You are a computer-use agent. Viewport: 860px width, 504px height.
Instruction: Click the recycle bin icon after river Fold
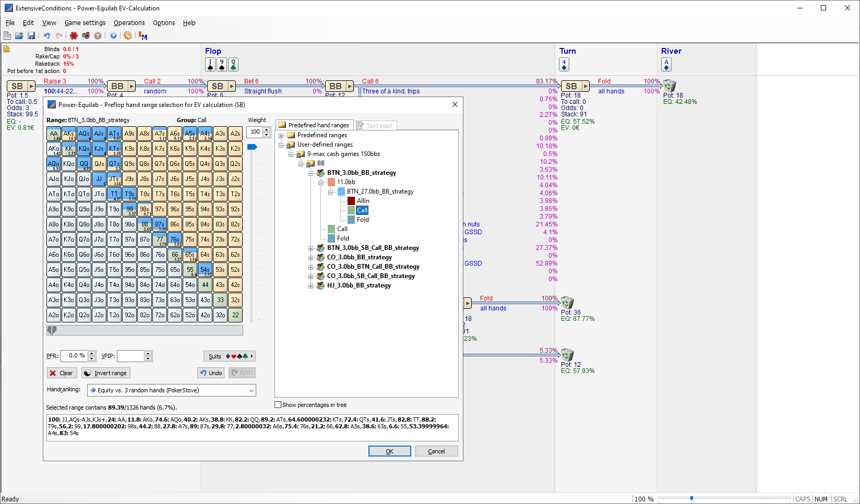[x=670, y=86]
